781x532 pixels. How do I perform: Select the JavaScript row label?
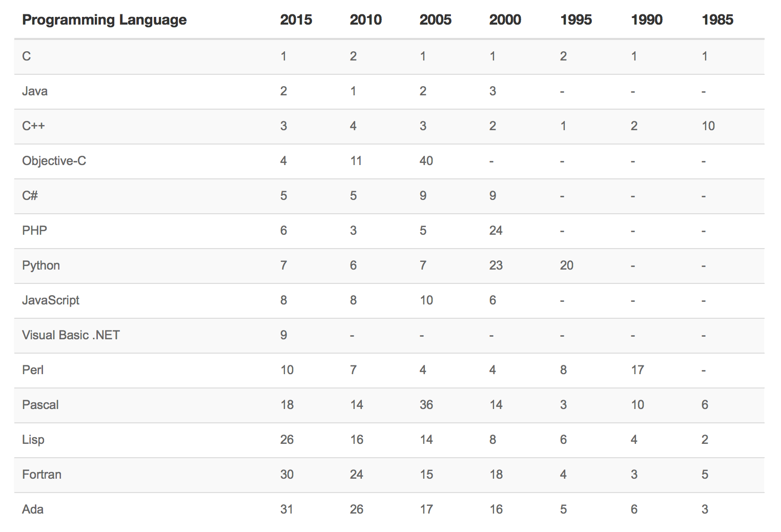coord(51,300)
